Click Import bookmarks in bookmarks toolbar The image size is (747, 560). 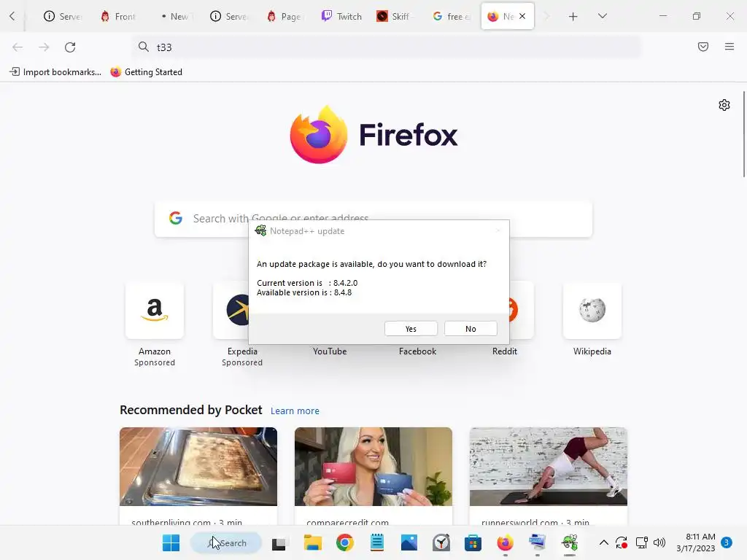[55, 72]
